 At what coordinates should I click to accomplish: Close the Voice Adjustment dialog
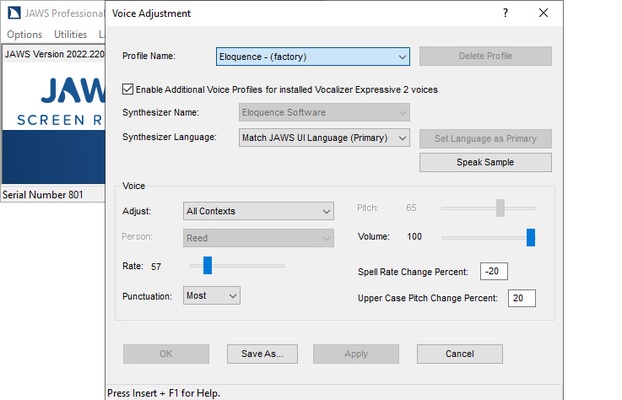(x=543, y=13)
